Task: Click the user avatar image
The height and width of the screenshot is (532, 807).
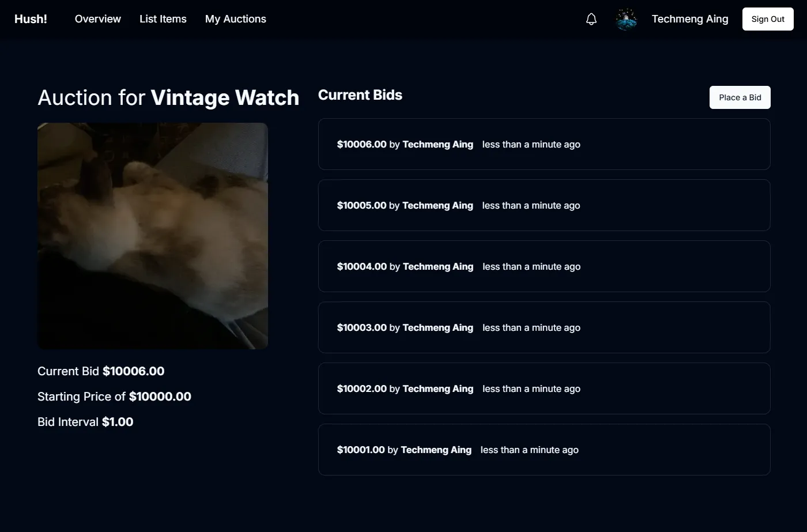Action: click(x=626, y=19)
